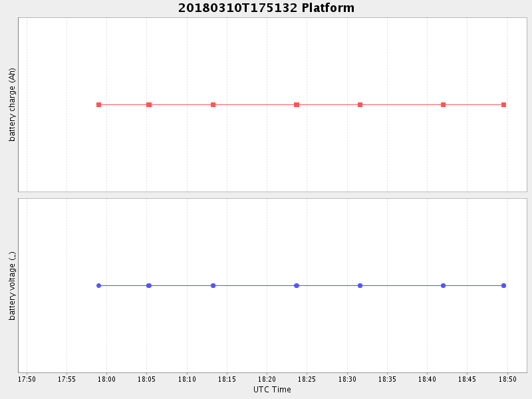The image size is (532, 399).
Task: Click the chart title 20180310T175132 Platform
Action: [266, 8]
